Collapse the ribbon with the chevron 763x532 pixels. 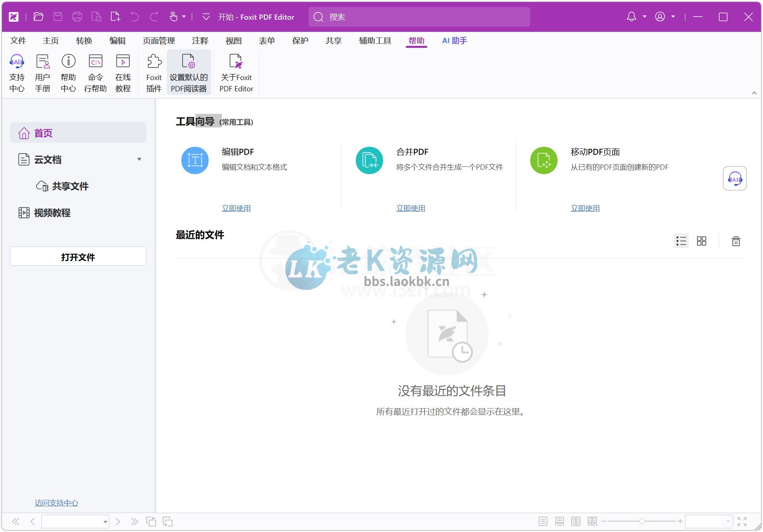tap(754, 93)
